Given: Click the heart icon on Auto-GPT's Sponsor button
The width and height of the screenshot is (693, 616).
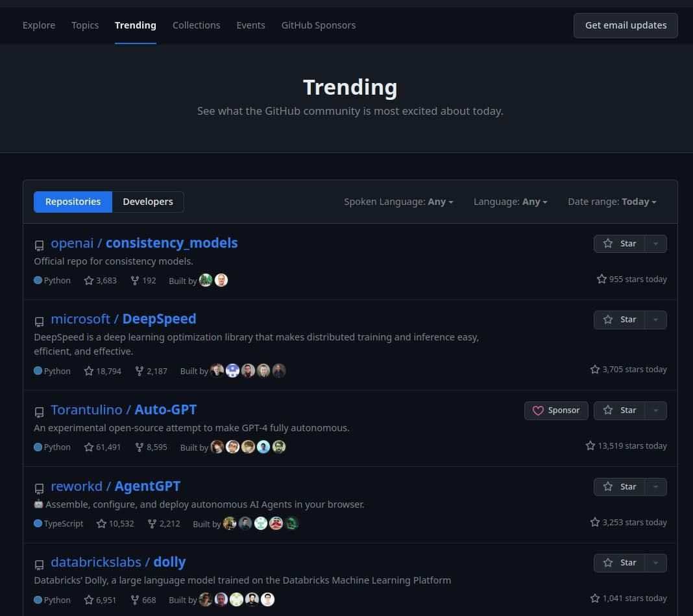Looking at the screenshot, I should click(x=539, y=410).
